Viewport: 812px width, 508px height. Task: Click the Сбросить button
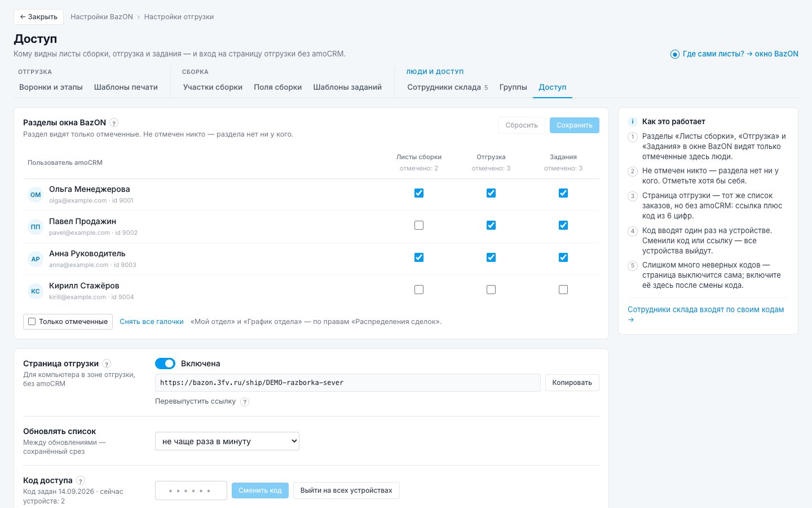522,125
